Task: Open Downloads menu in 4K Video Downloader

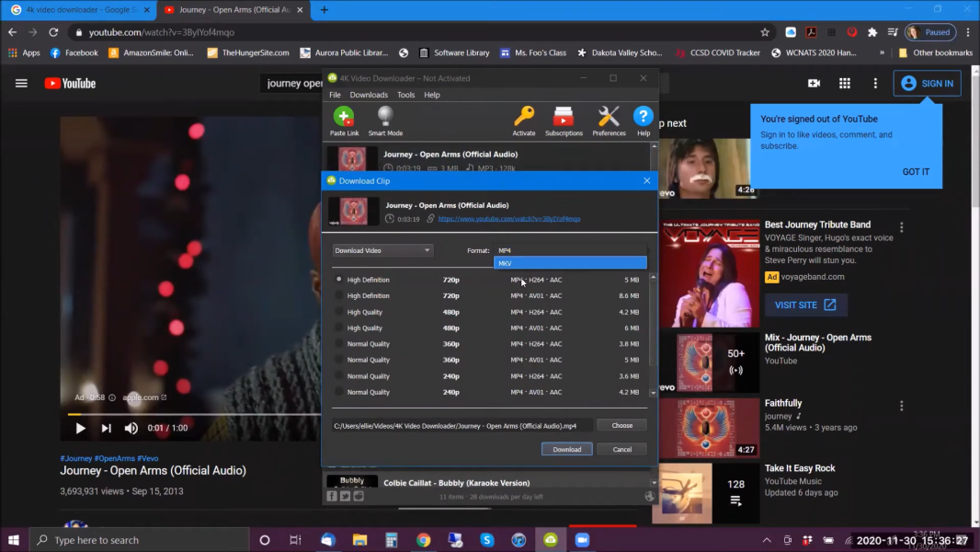Action: (369, 95)
